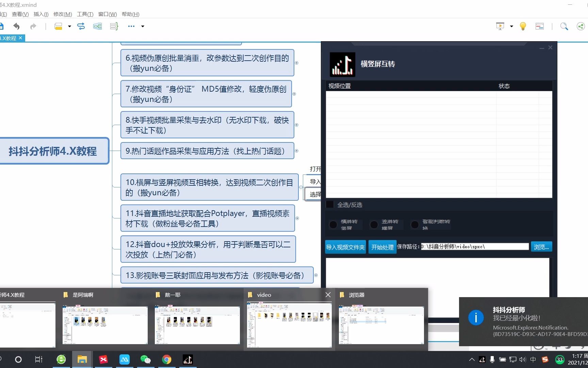Open the 帮助(H) menu
This screenshot has height=368, width=588.
click(130, 14)
